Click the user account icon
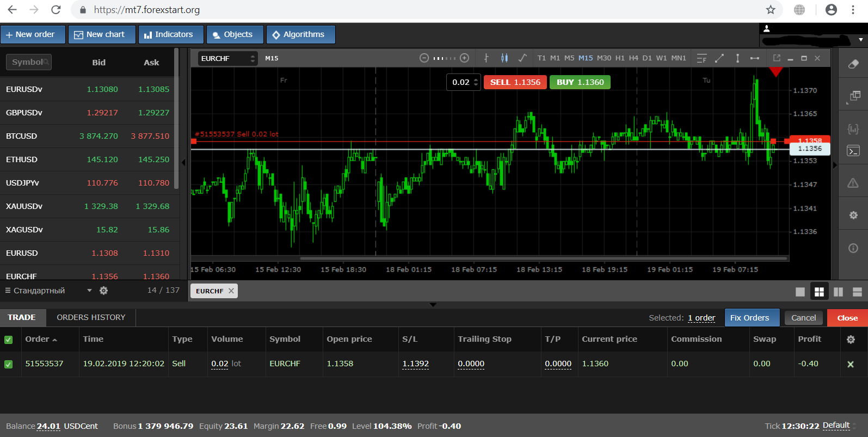868x437 pixels. coord(767,28)
